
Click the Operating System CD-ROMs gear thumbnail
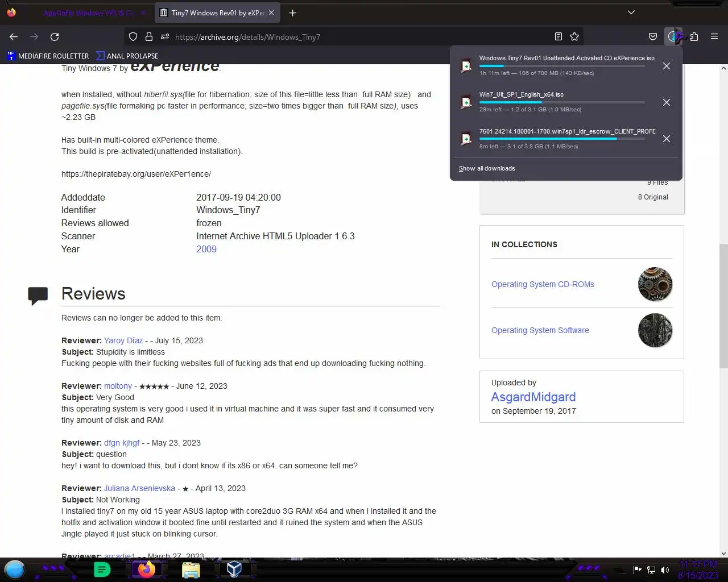pyautogui.click(x=655, y=284)
